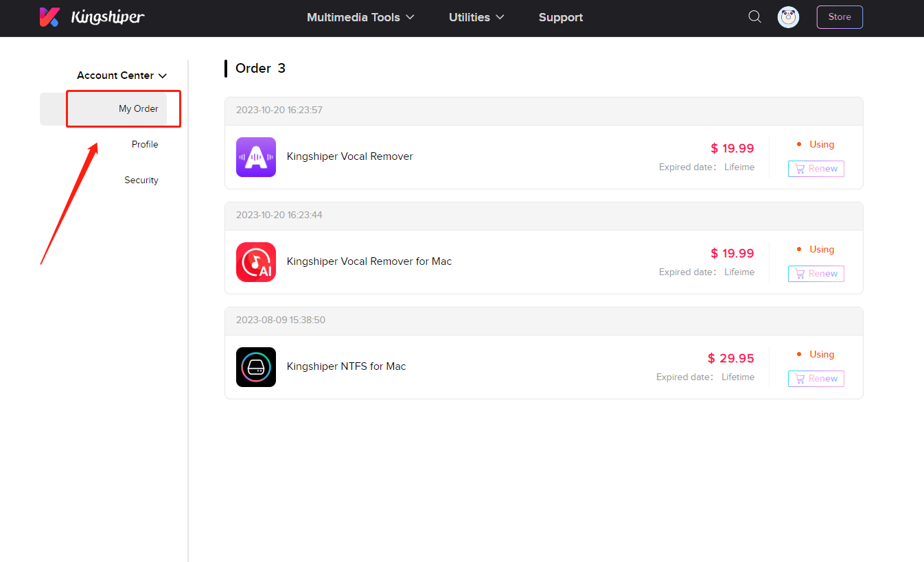Click the Kingshiper logo in header
924x562 pixels.
(x=92, y=17)
